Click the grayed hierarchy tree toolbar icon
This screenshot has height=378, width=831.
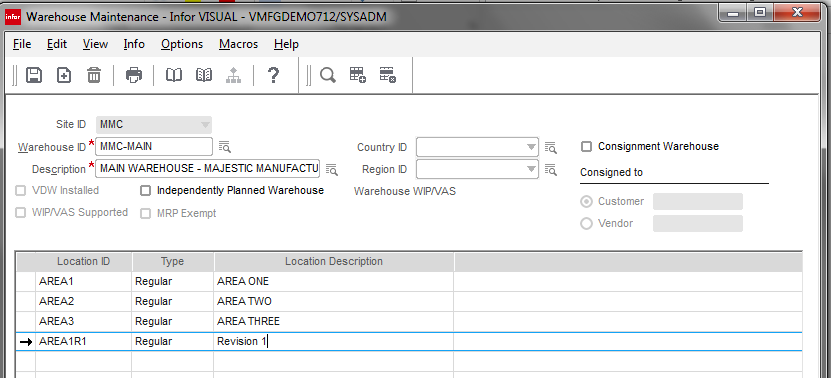233,75
